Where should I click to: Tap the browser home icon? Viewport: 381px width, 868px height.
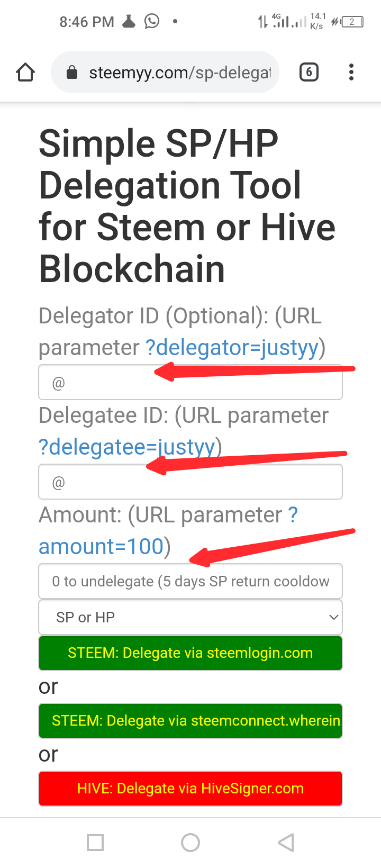[25, 72]
